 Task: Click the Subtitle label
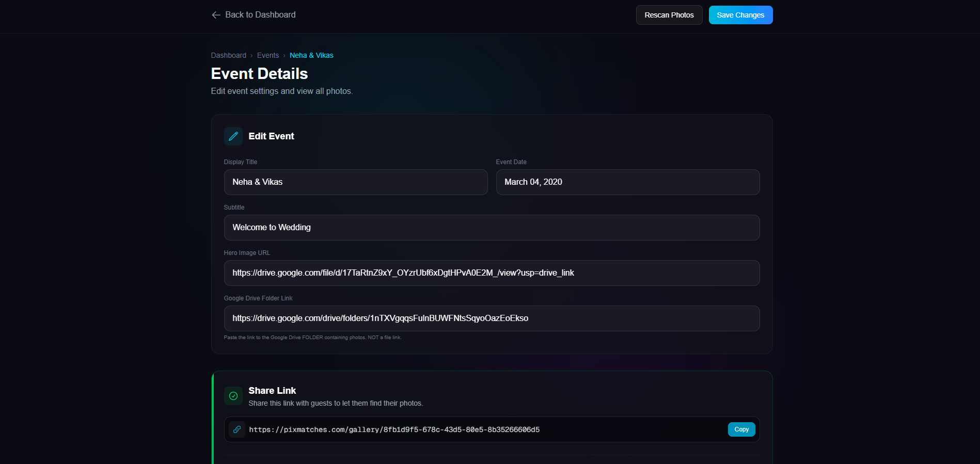[x=234, y=207]
